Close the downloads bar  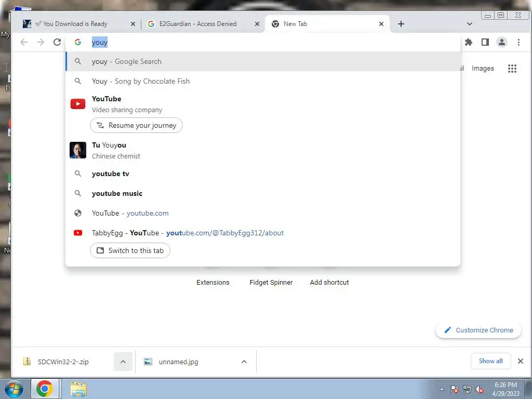pos(521,361)
